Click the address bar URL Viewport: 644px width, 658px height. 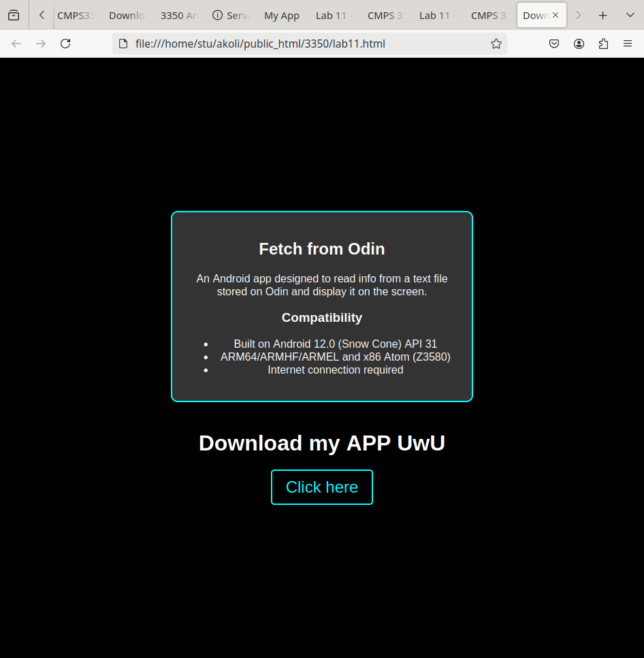click(x=260, y=44)
